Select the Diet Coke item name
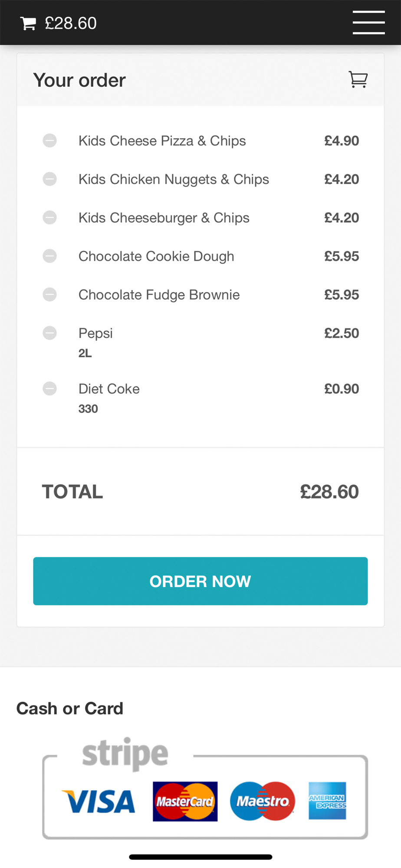 click(109, 389)
